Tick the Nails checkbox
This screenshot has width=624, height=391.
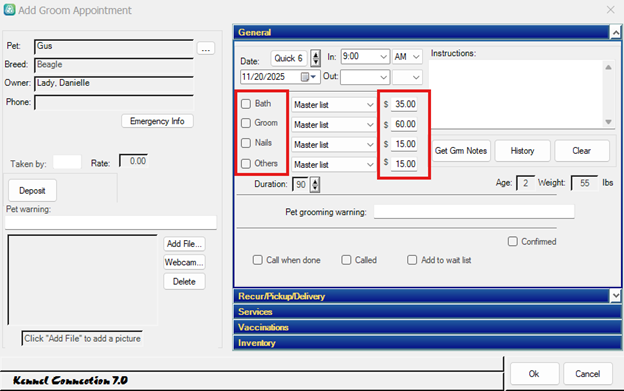click(x=246, y=143)
